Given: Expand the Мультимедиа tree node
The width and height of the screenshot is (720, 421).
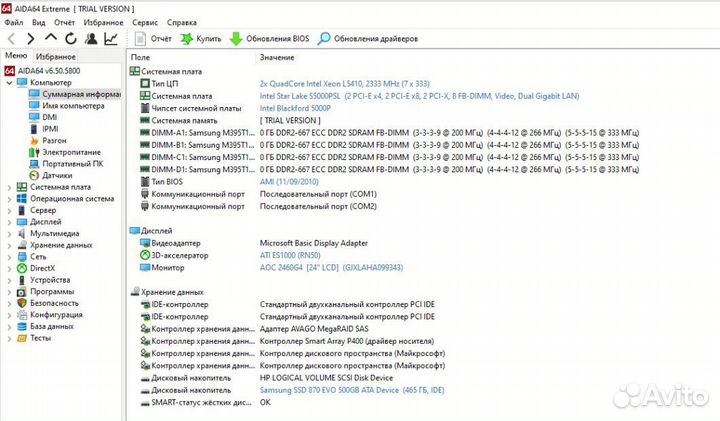Looking at the screenshot, I should pyautogui.click(x=9, y=234).
